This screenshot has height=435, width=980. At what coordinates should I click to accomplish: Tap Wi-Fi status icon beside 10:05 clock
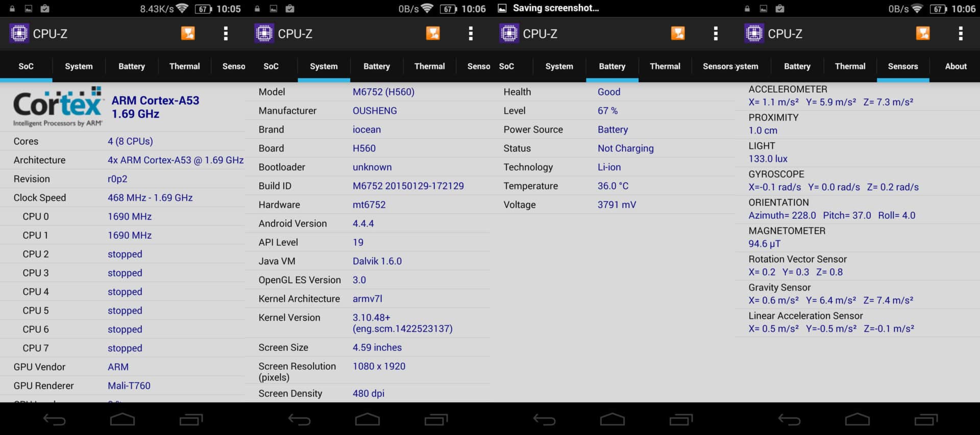[182, 9]
